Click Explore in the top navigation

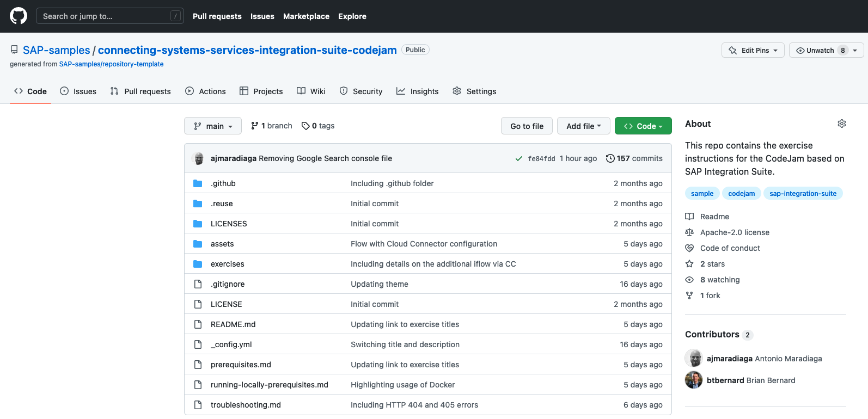click(x=352, y=16)
